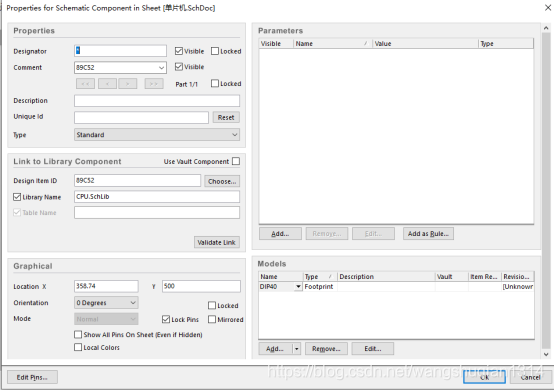Click the Cancel button
The image size is (554, 390).
(531, 377)
